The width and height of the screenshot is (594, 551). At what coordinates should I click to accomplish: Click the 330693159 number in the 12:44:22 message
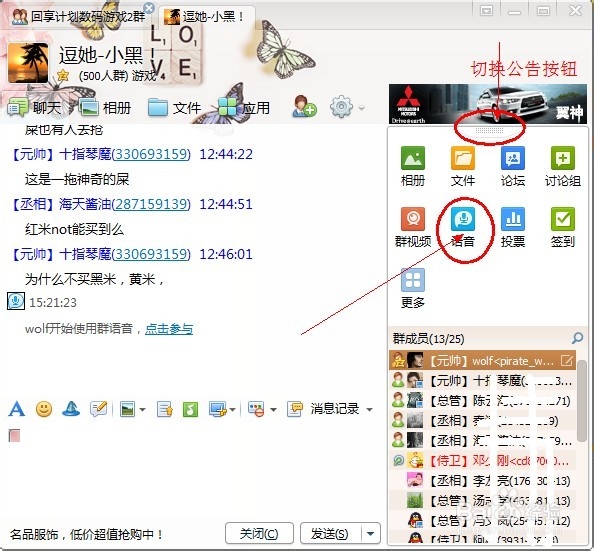pyautogui.click(x=151, y=154)
